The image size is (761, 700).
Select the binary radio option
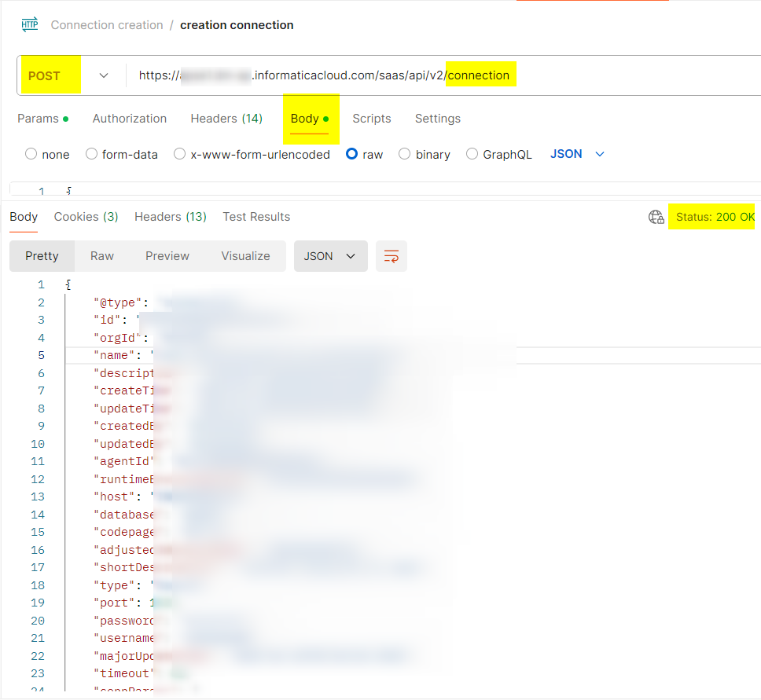coord(404,154)
